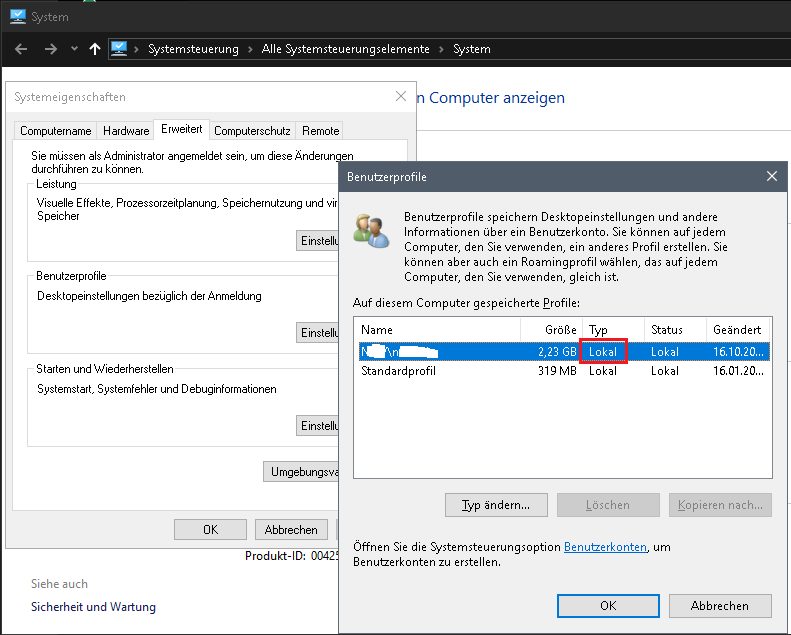This screenshot has width=791, height=635.
Task: Open the Computerschutz tab
Action: [x=252, y=131]
